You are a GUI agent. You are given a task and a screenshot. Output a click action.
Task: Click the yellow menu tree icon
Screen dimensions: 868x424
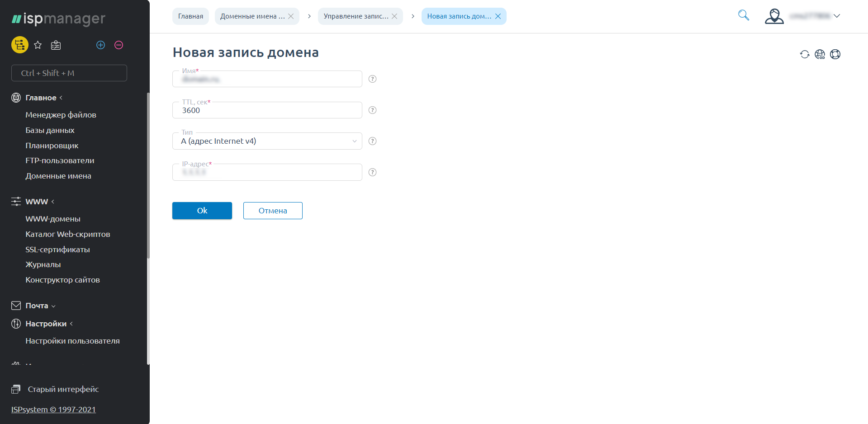coord(19,45)
